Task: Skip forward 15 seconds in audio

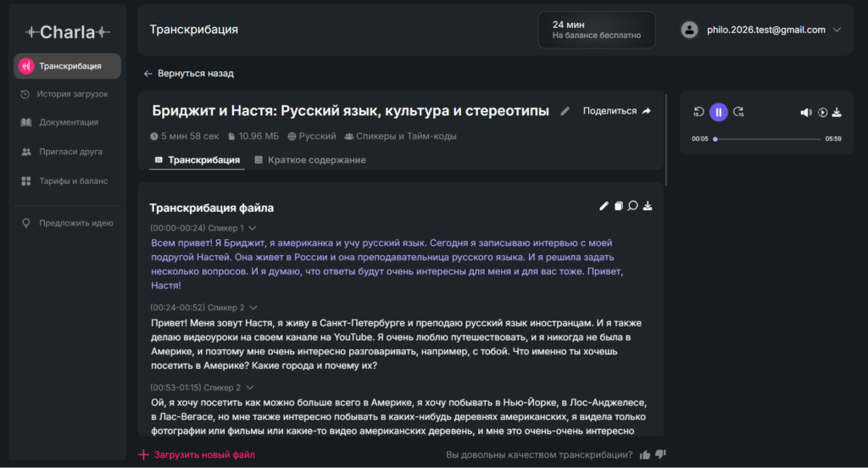Action: click(738, 112)
